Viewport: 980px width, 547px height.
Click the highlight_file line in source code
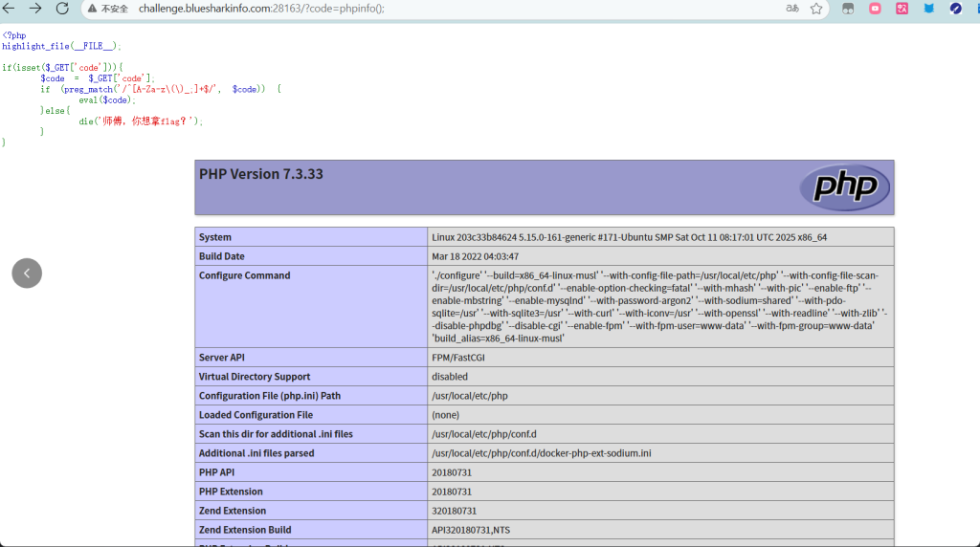click(61, 46)
